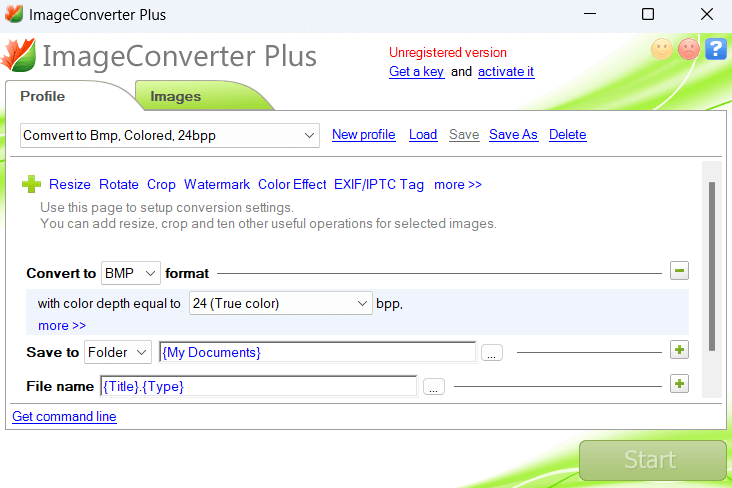This screenshot has height=488, width=732.
Task: Add a Rotate operation
Action: point(119,184)
